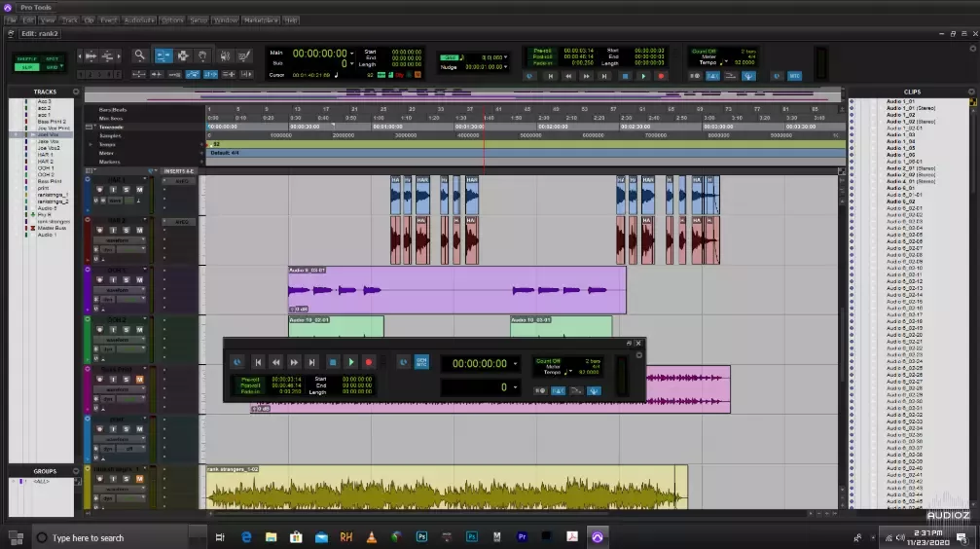This screenshot has height=549, width=980.
Task: Select the Scrubber speaker tool
Action: click(225, 55)
